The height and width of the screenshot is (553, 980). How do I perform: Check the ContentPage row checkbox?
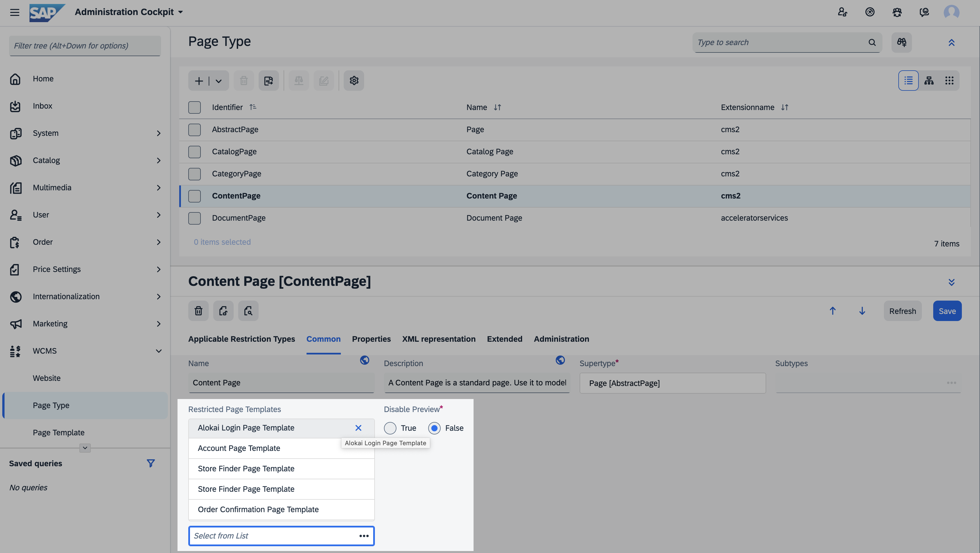[x=195, y=196]
